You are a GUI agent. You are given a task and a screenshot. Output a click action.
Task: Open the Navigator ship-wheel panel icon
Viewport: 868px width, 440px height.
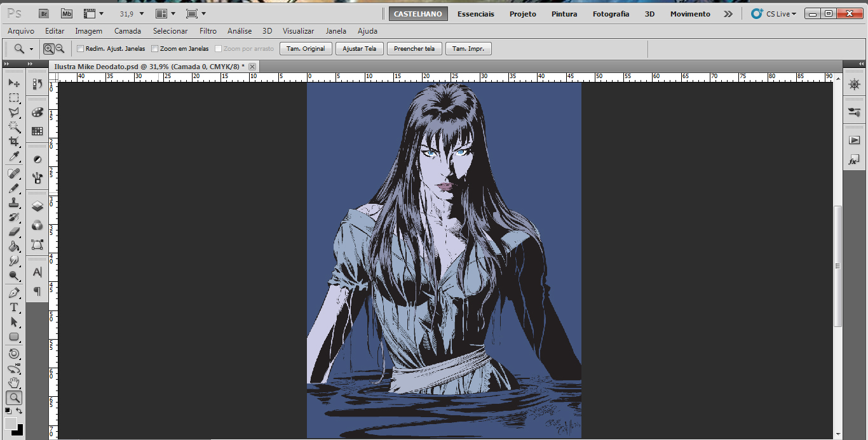click(854, 84)
